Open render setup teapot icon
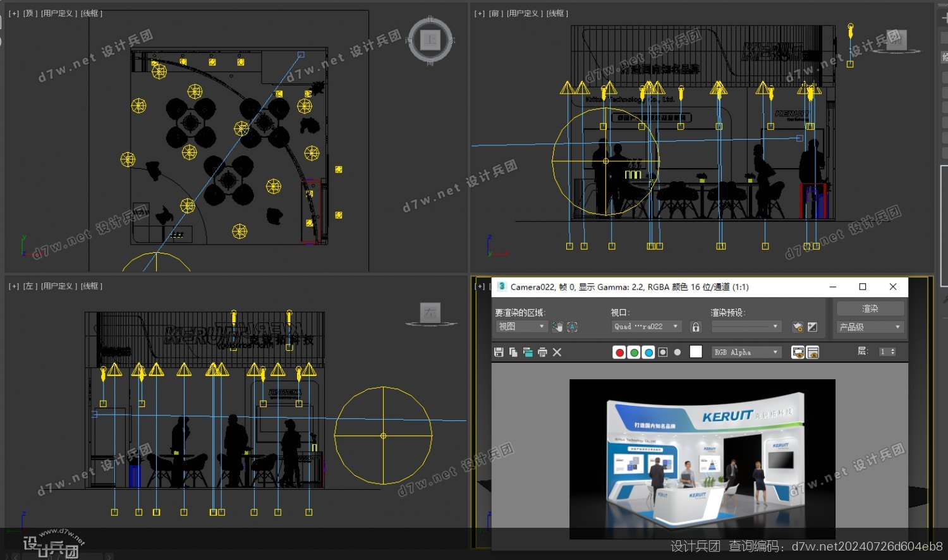This screenshot has height=560, width=948. click(798, 327)
